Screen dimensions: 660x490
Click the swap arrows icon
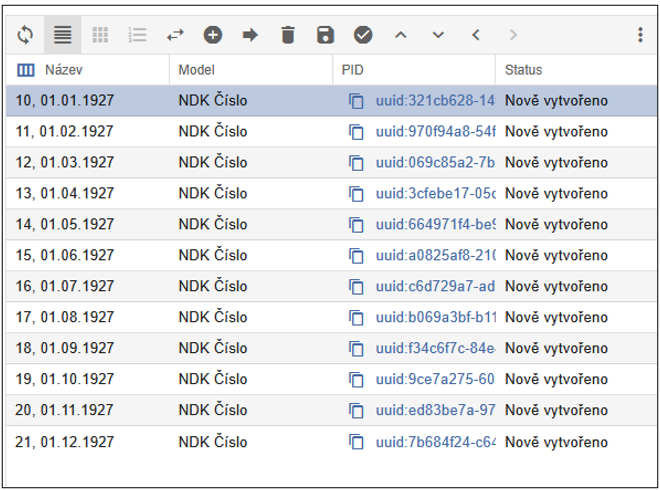176,35
